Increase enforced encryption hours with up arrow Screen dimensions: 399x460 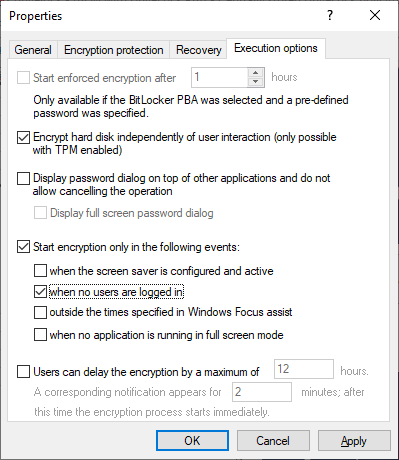(x=255, y=73)
